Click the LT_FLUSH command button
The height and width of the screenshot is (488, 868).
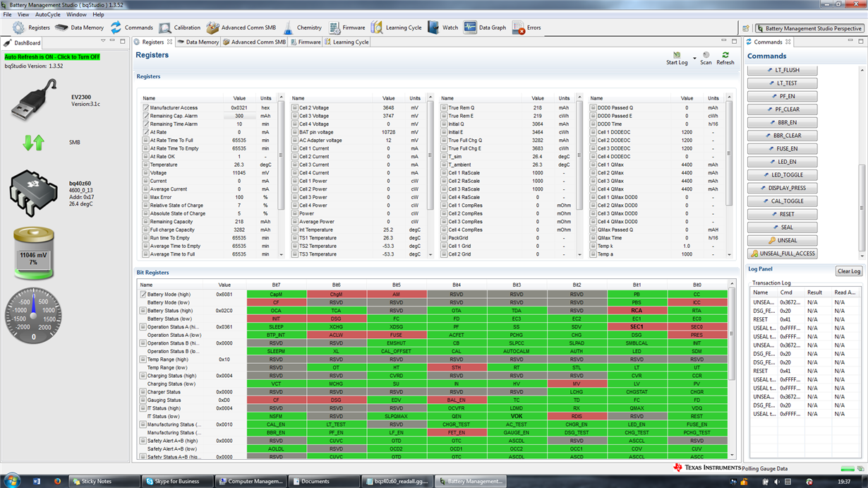click(783, 70)
